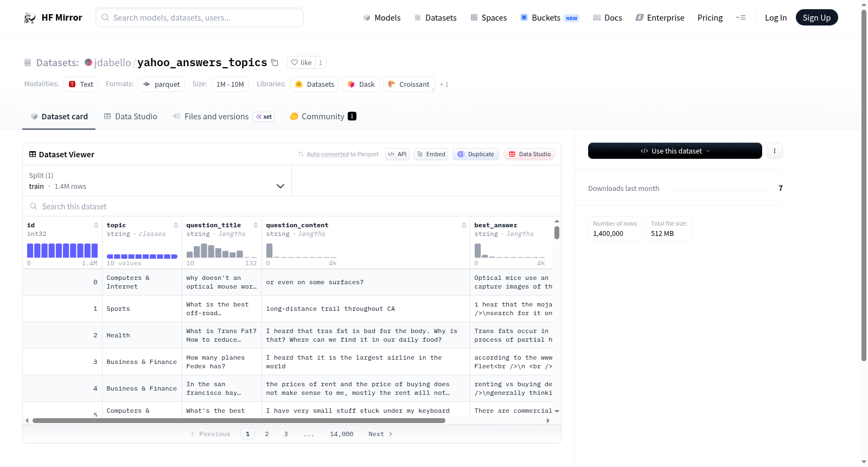This screenshot has width=868, height=467.
Task: Select current page 1 button
Action: coord(248,434)
